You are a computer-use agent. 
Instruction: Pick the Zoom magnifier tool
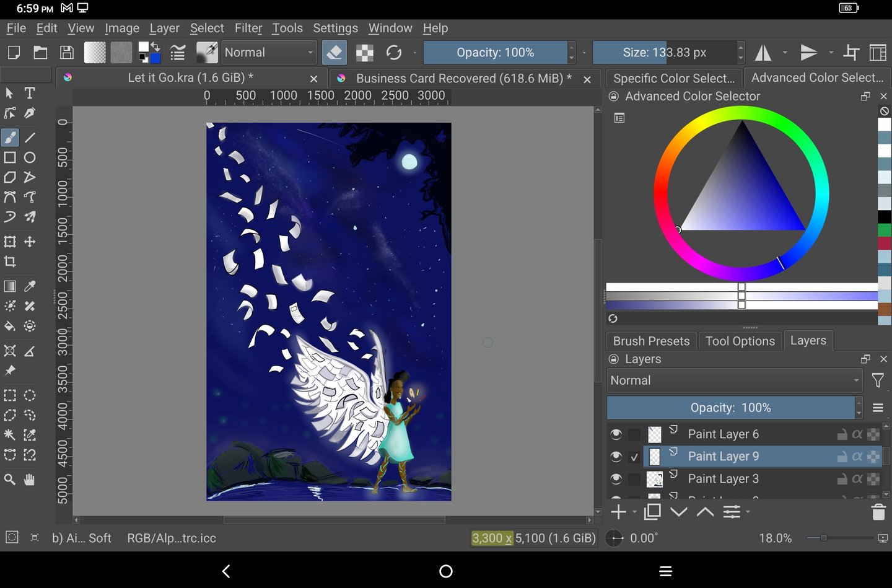10,480
